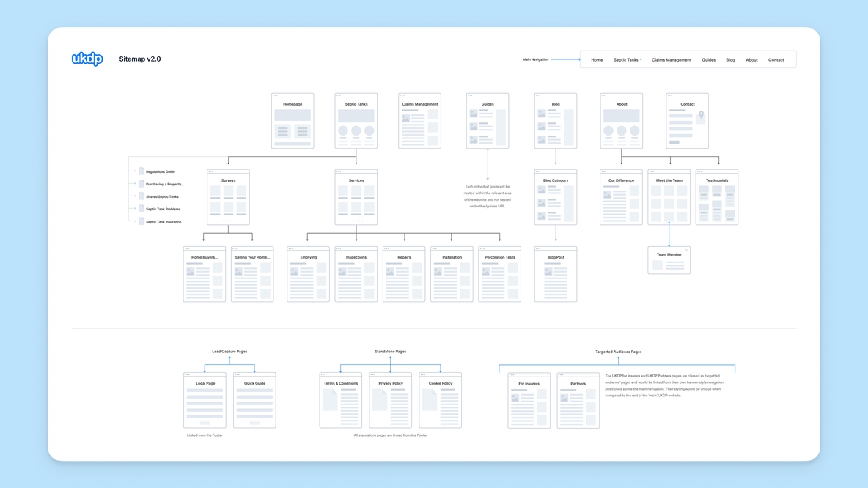Select the Percolation Tests page thumbnail

[x=499, y=273]
